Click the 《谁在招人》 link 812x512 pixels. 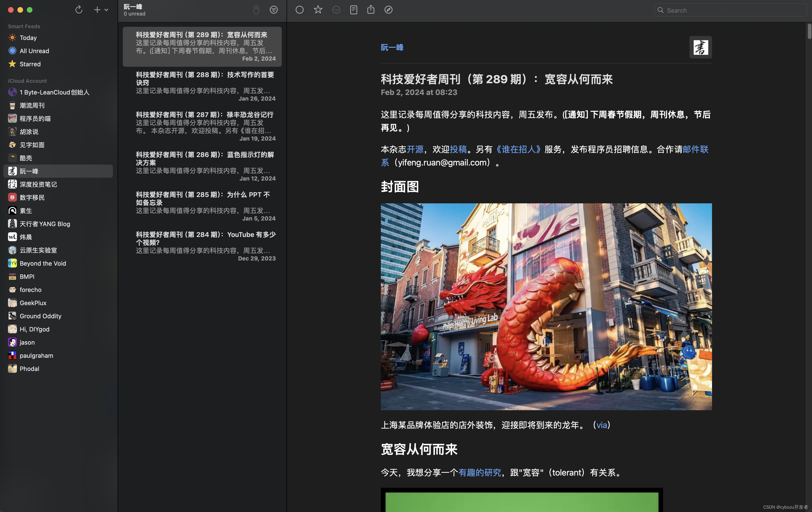coord(518,149)
